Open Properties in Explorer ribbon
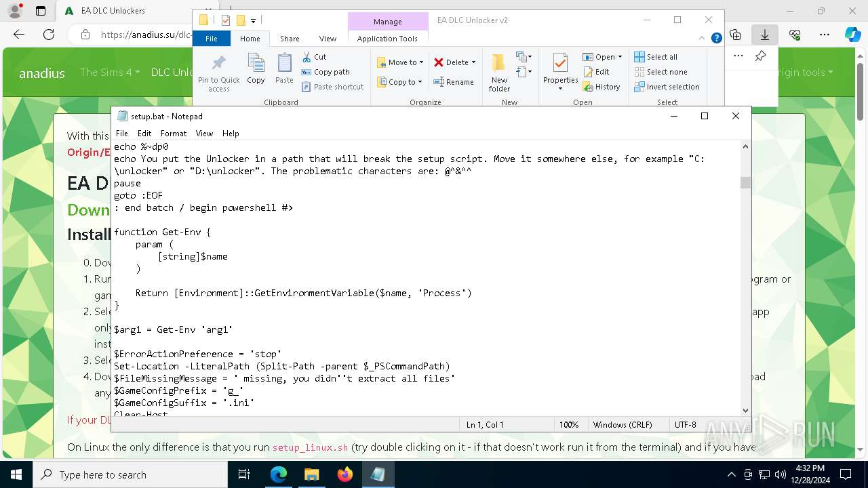 (x=560, y=72)
